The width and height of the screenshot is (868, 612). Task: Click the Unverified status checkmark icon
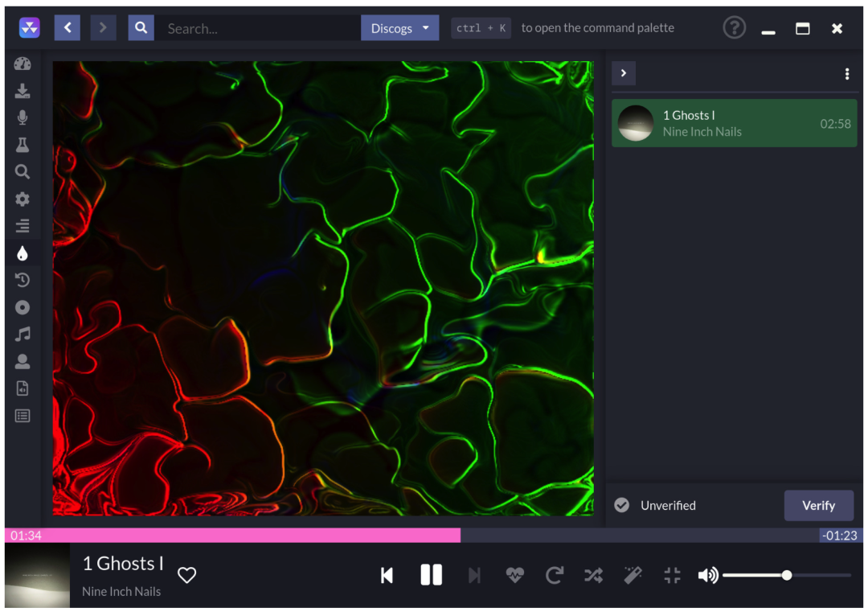point(621,505)
